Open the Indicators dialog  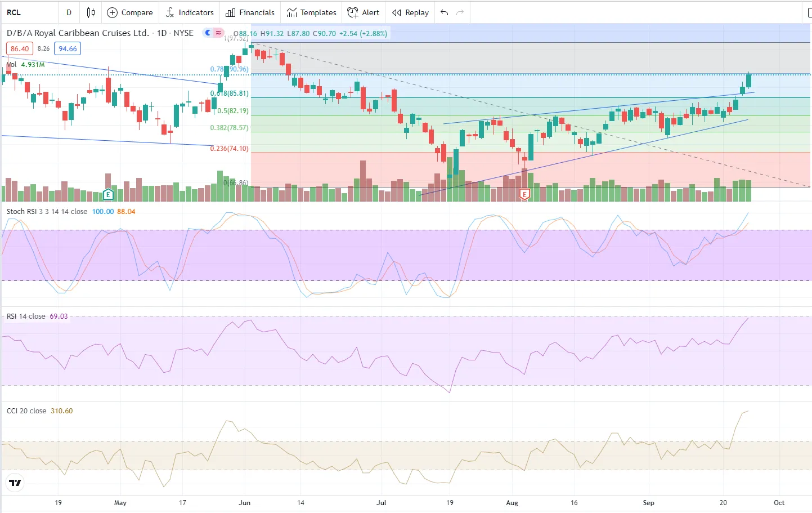coord(190,12)
